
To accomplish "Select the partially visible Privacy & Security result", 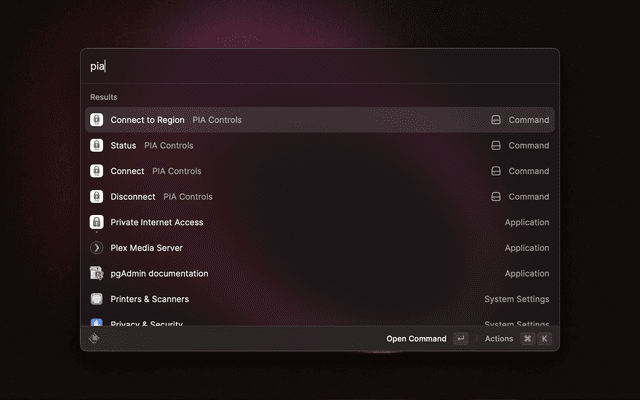I will coord(146,322).
